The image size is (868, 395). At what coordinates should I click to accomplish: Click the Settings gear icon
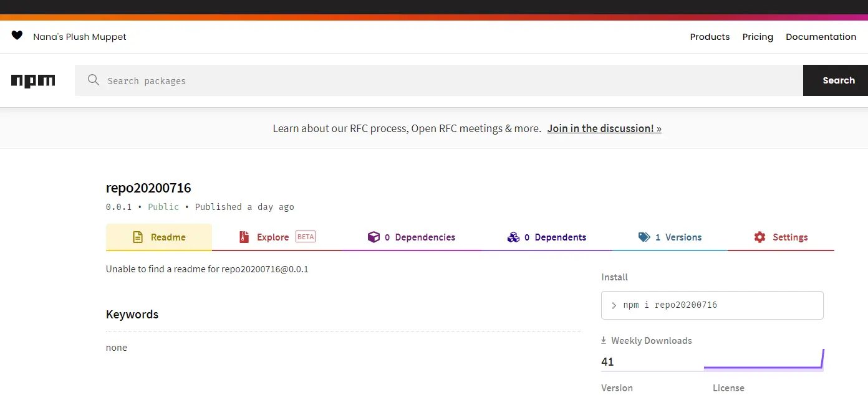(759, 237)
